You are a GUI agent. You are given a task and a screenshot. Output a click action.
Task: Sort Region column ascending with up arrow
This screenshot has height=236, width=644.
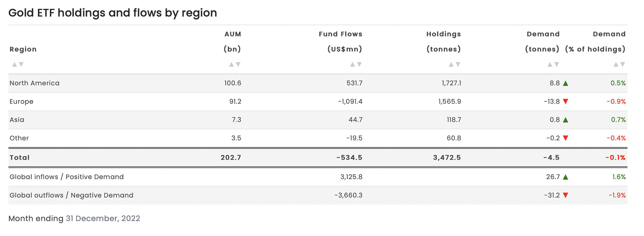pos(14,65)
